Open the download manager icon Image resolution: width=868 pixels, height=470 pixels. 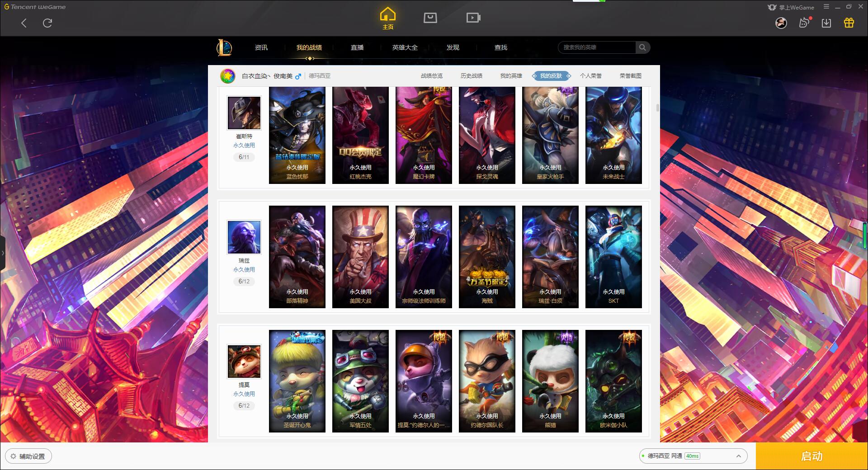coord(826,23)
